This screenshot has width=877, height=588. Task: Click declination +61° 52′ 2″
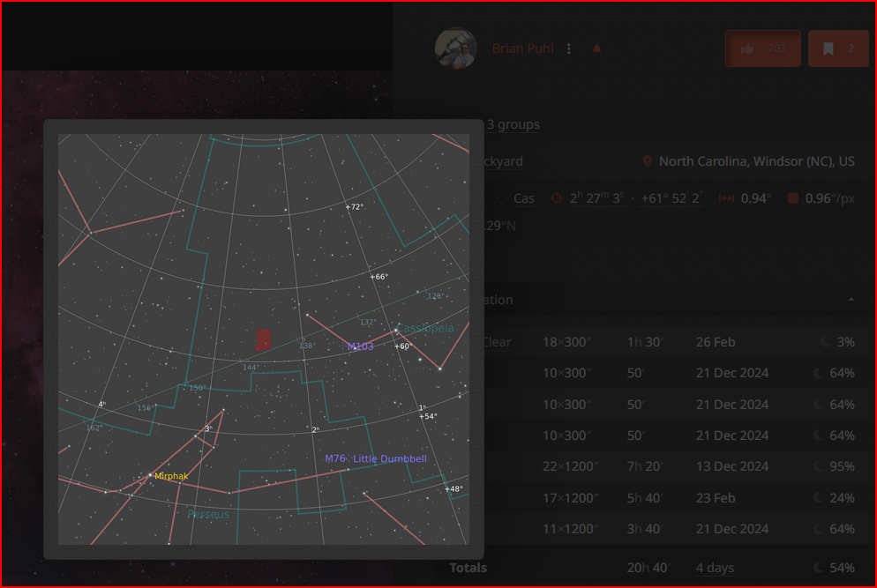tap(671, 198)
